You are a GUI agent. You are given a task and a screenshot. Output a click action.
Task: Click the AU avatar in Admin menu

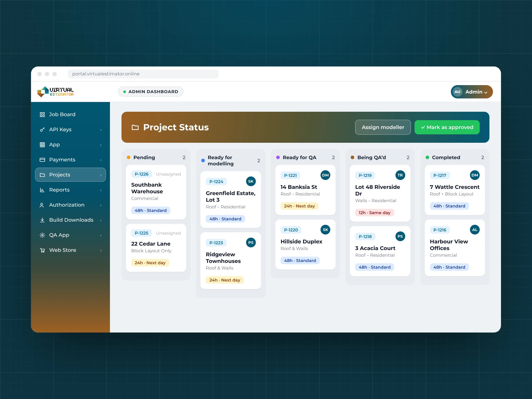point(457,92)
